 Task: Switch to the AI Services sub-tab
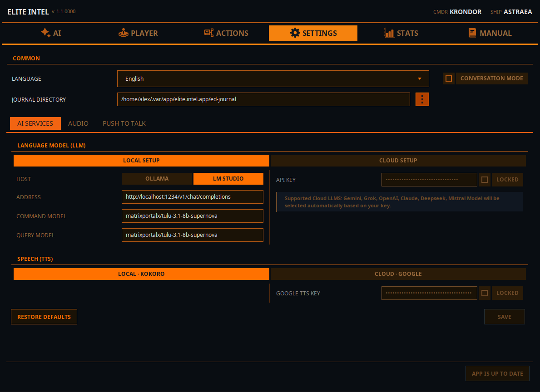point(35,123)
